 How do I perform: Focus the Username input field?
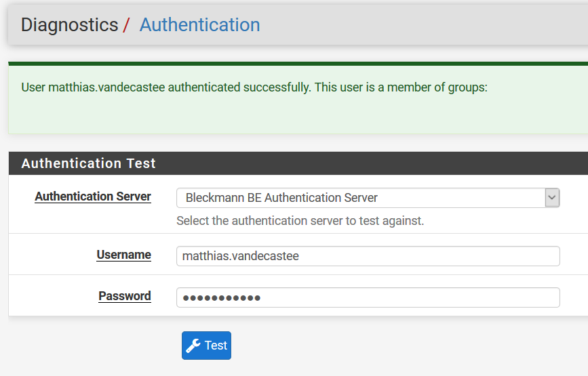point(368,256)
